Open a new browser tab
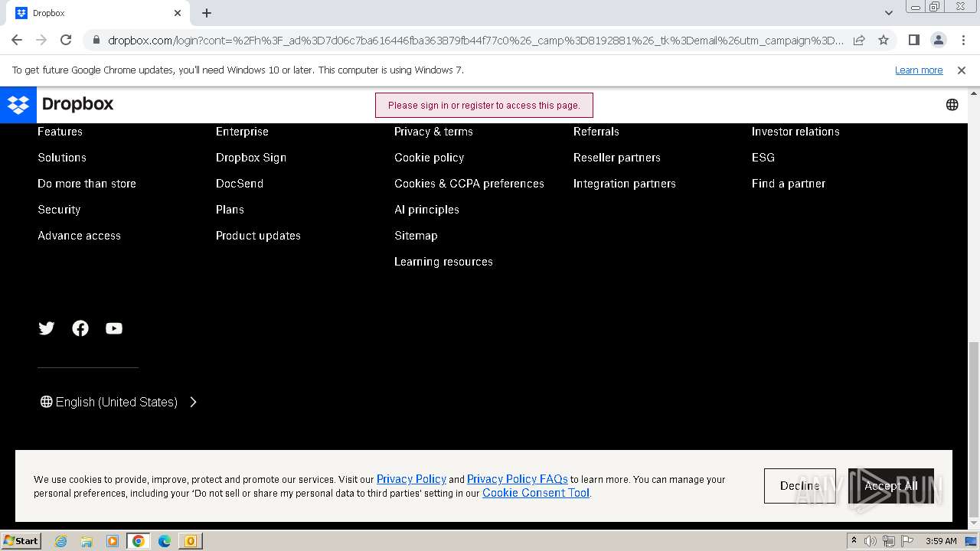Viewport: 980px width, 551px height. [x=207, y=13]
